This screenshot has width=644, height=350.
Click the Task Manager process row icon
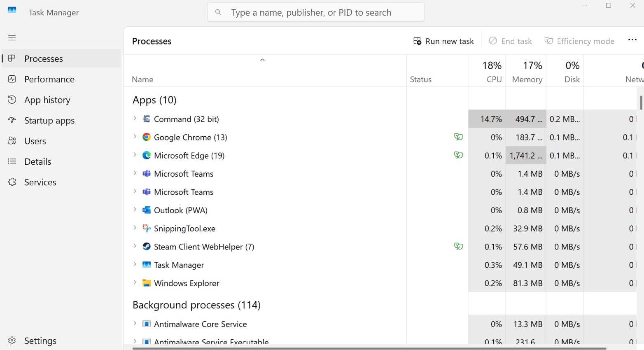[146, 265]
